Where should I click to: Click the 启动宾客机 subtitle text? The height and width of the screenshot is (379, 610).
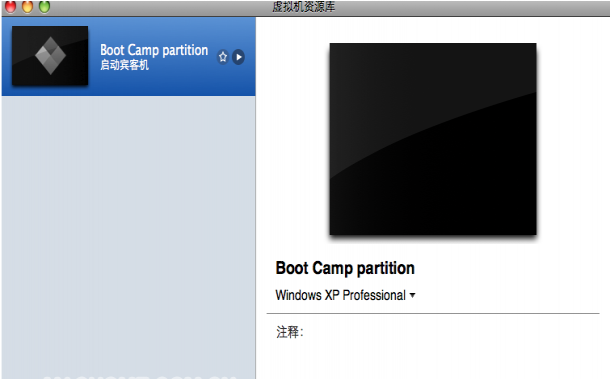pos(124,65)
